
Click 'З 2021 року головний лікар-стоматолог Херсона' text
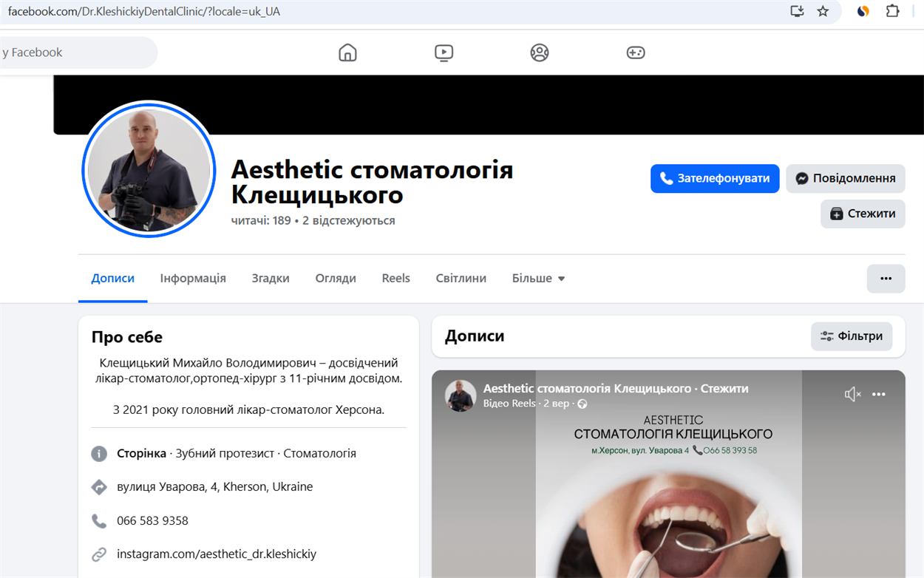coord(248,410)
